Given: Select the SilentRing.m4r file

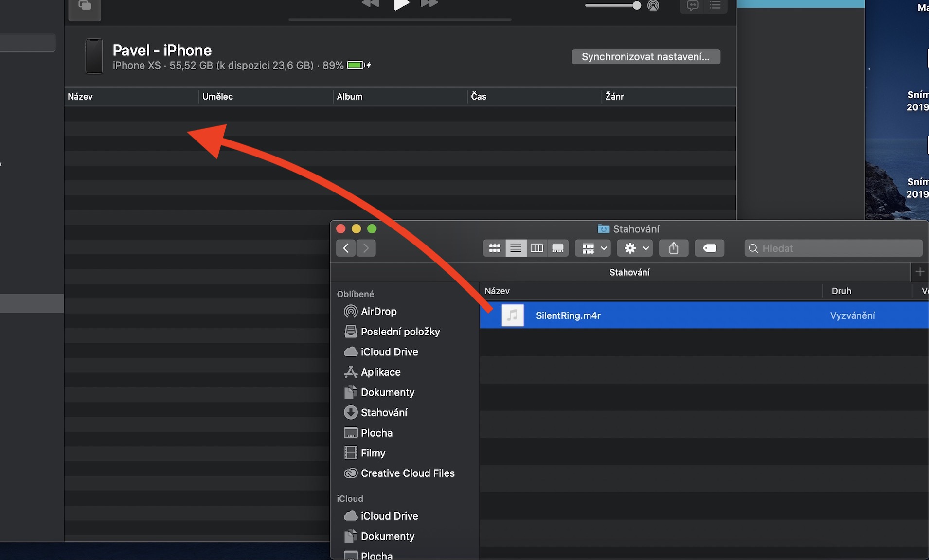Looking at the screenshot, I should coord(704,315).
